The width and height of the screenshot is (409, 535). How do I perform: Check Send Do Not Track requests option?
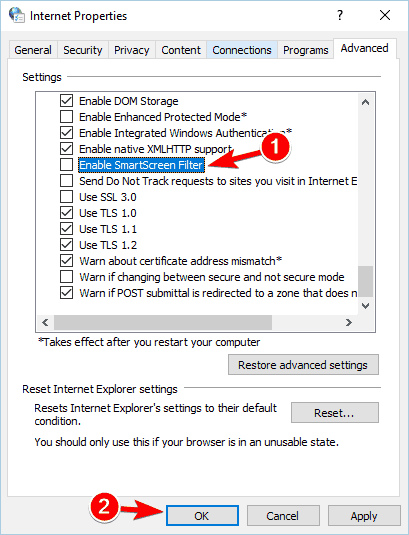click(x=66, y=180)
